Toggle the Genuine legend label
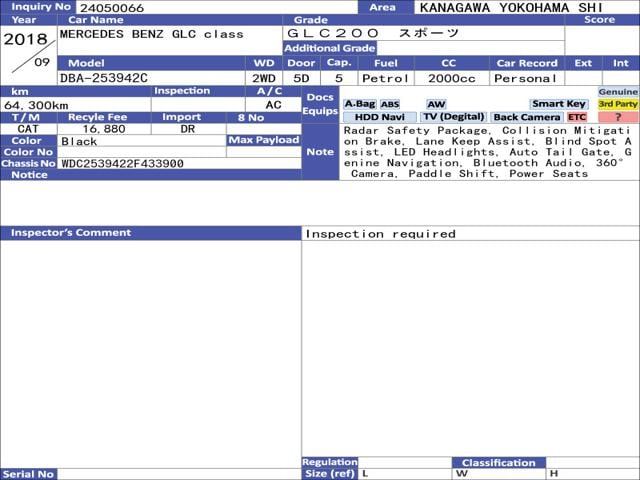The height and width of the screenshot is (480, 640). coord(618,91)
